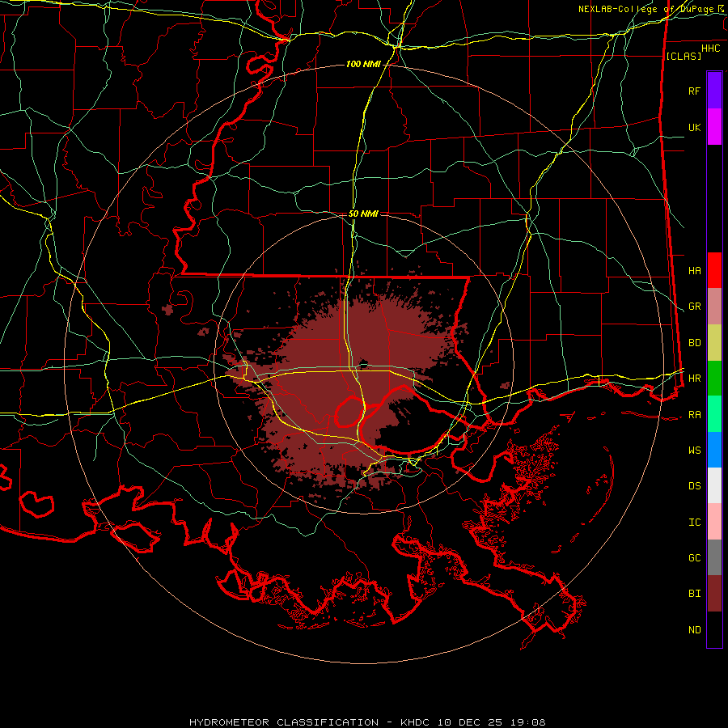Click the GC legend label

pos(694,557)
